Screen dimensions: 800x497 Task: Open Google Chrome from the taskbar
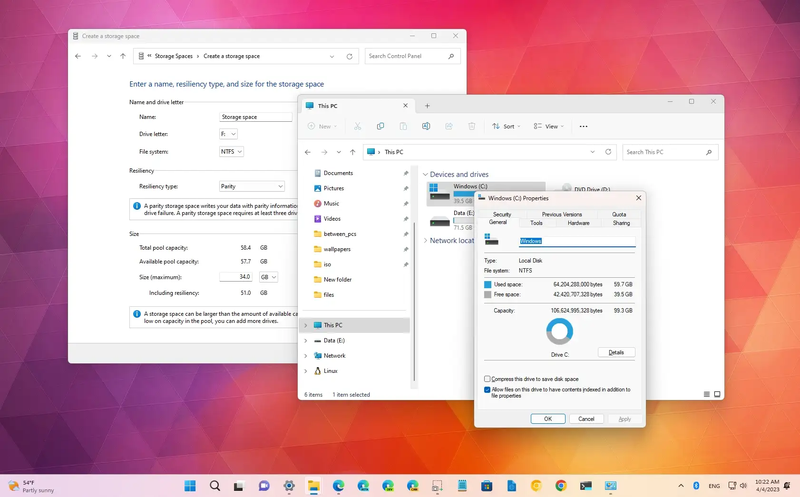click(x=561, y=485)
